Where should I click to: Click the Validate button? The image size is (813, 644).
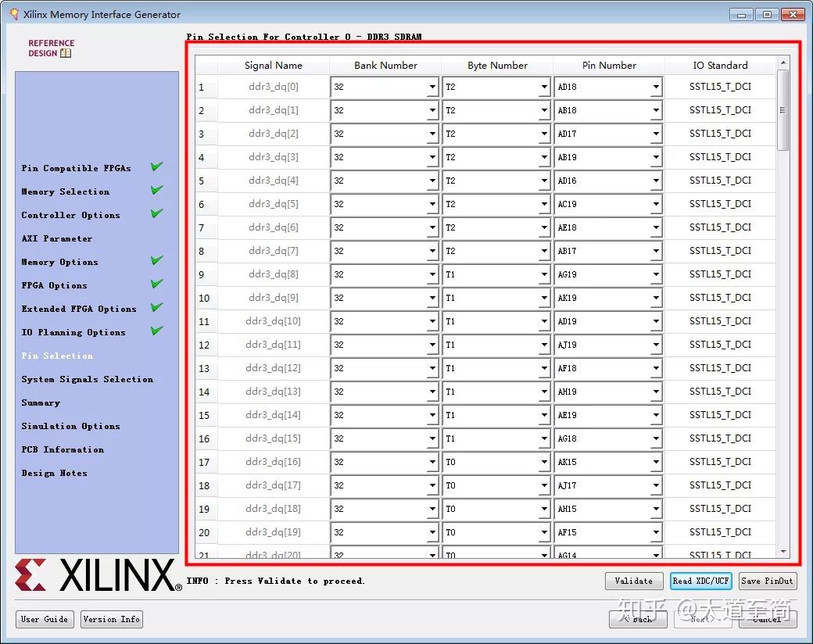(634, 581)
